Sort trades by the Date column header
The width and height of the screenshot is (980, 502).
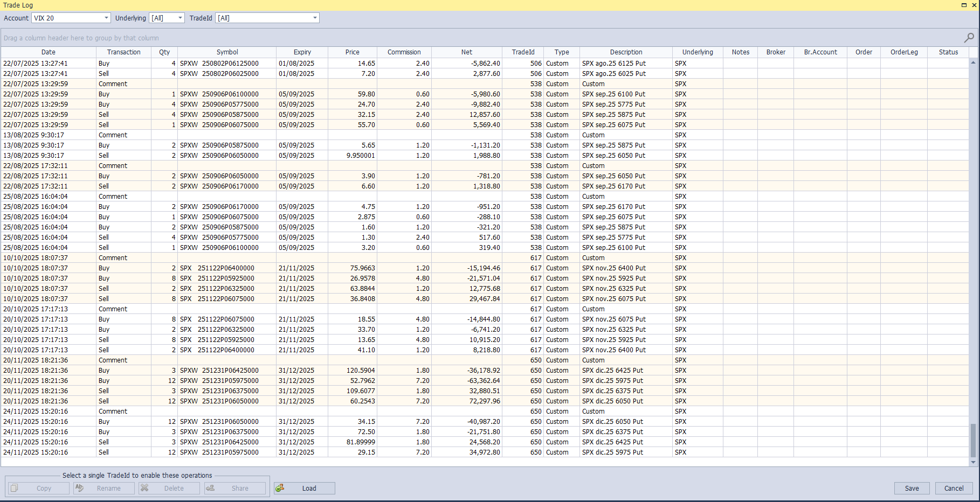(48, 52)
